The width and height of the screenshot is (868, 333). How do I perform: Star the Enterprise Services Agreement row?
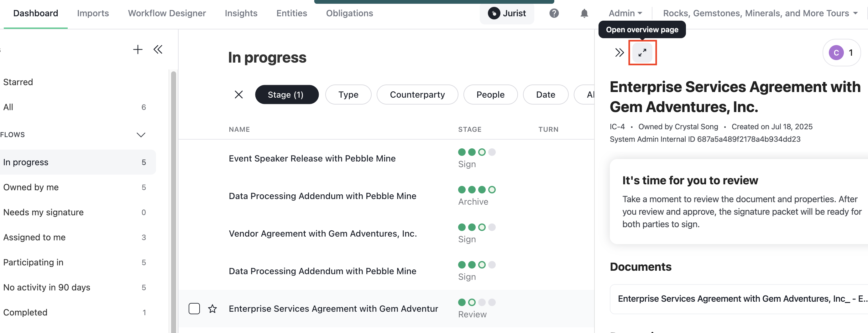click(212, 308)
